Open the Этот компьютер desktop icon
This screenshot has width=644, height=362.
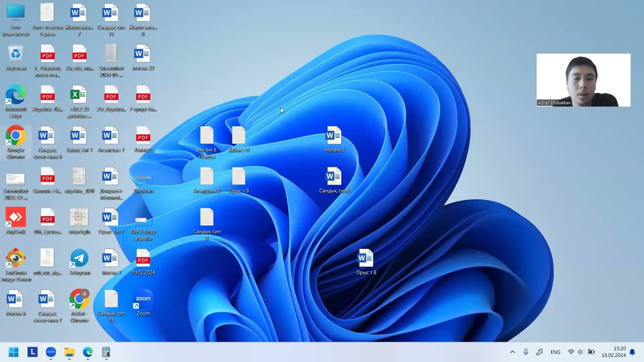(16, 20)
